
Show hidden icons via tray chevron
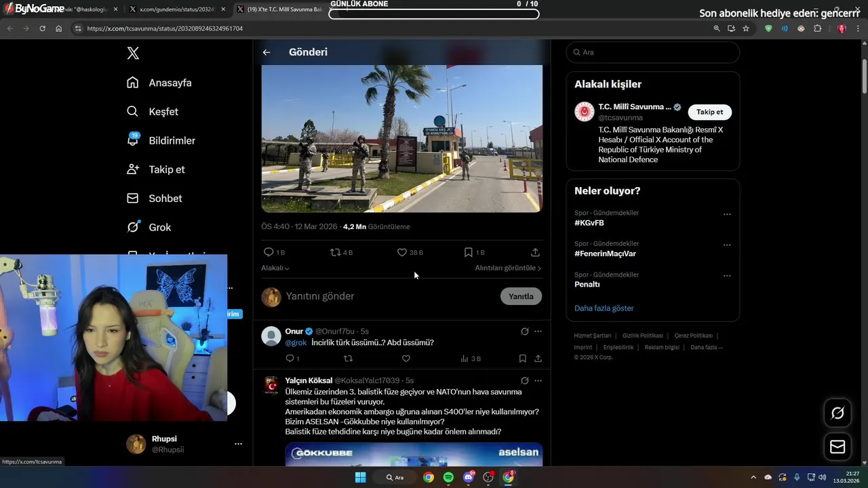click(x=753, y=477)
